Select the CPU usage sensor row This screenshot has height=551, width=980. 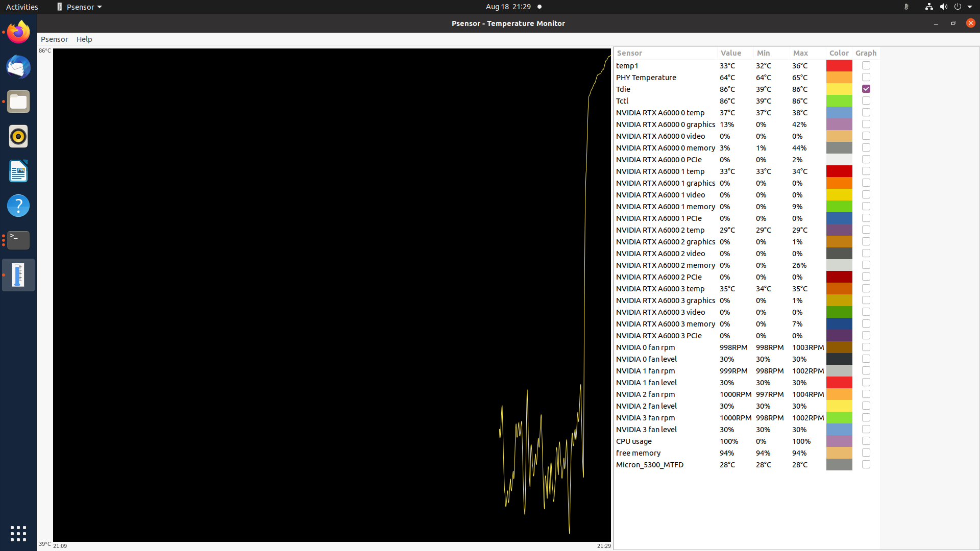coord(746,441)
